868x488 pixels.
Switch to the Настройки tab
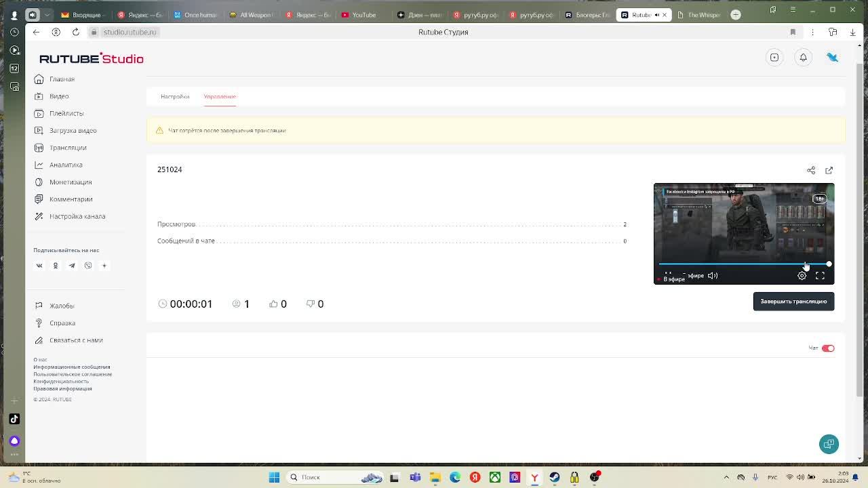(175, 96)
